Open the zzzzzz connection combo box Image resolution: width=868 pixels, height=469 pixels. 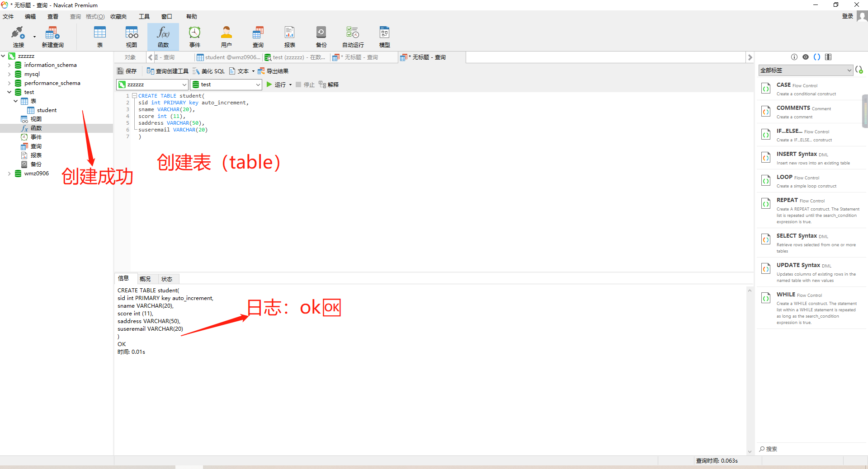tap(152, 84)
